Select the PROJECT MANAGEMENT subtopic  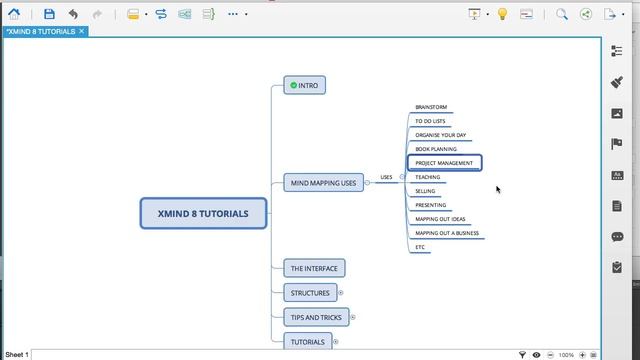[444, 163]
